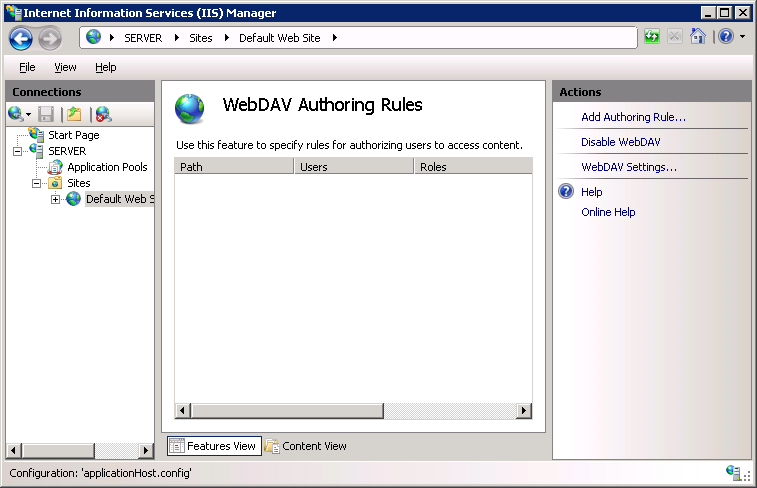Open arrow dropdown after Default Web Site breadcrumb

[335, 38]
